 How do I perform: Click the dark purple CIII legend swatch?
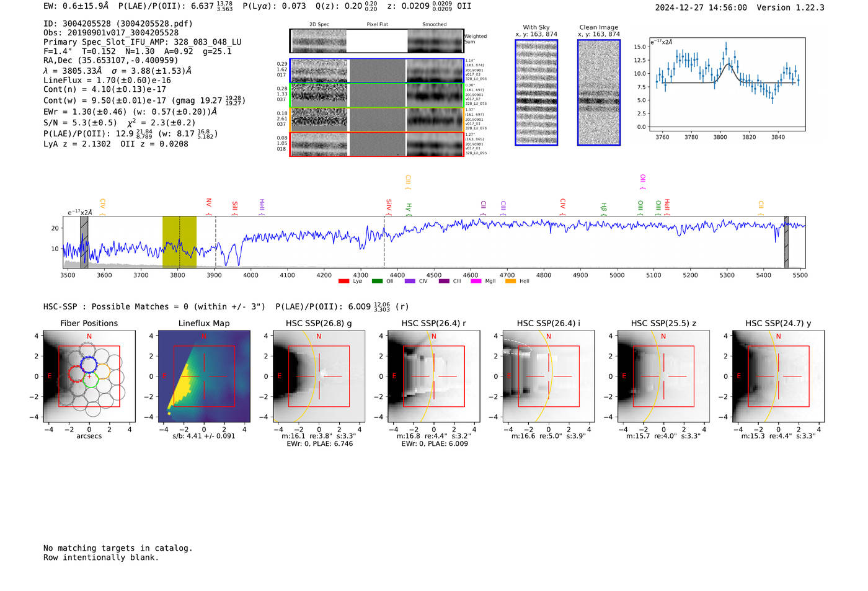click(444, 282)
